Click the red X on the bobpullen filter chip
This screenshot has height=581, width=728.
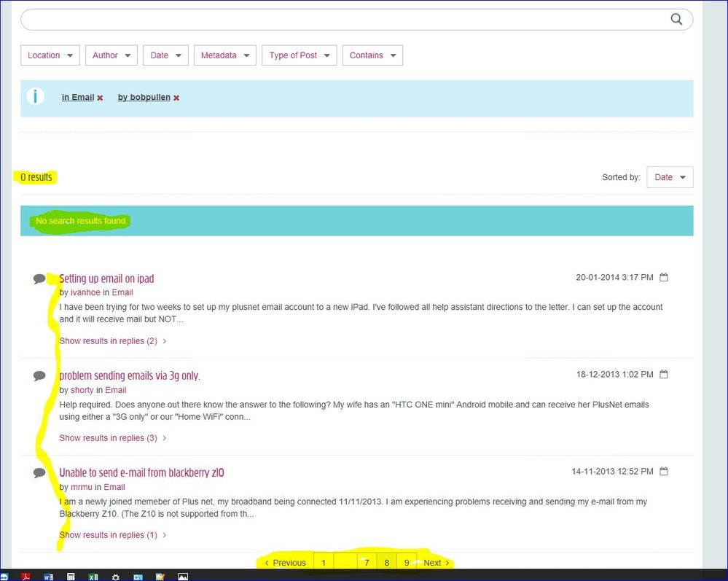click(x=176, y=97)
